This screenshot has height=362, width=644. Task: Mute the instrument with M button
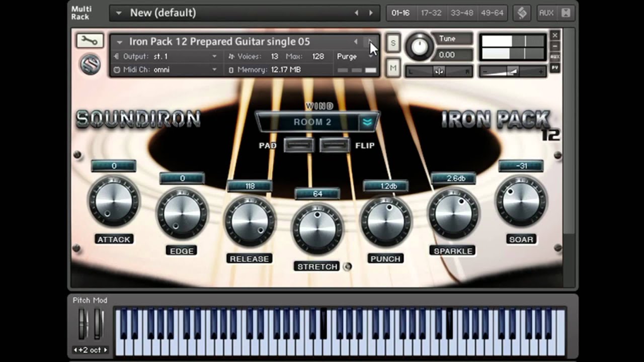coord(393,68)
